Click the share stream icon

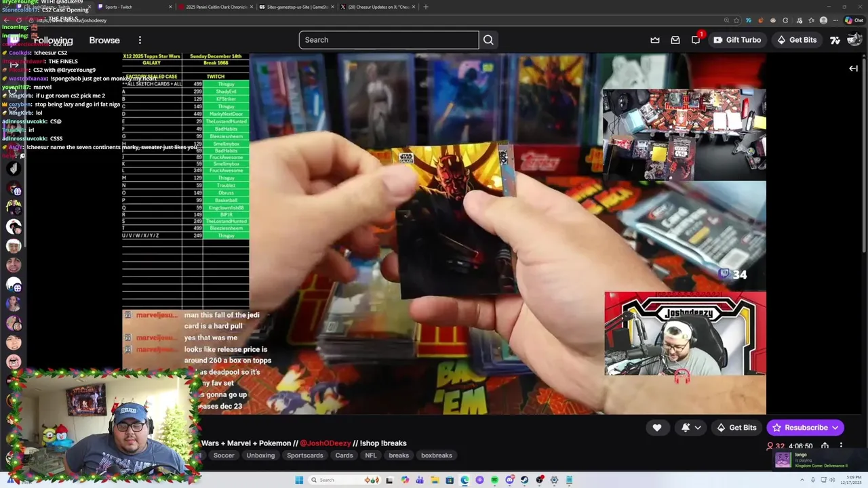[x=825, y=446]
